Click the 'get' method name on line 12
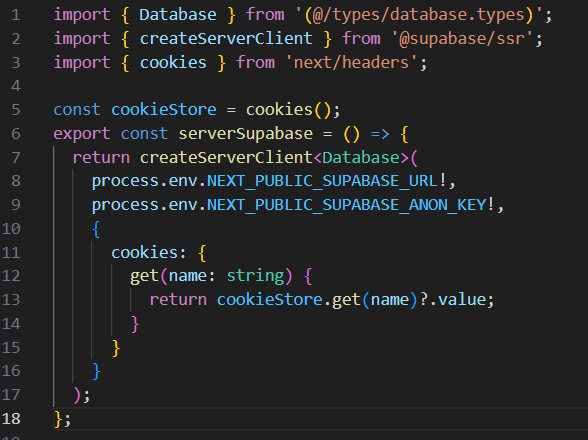588x440 pixels. coord(144,276)
